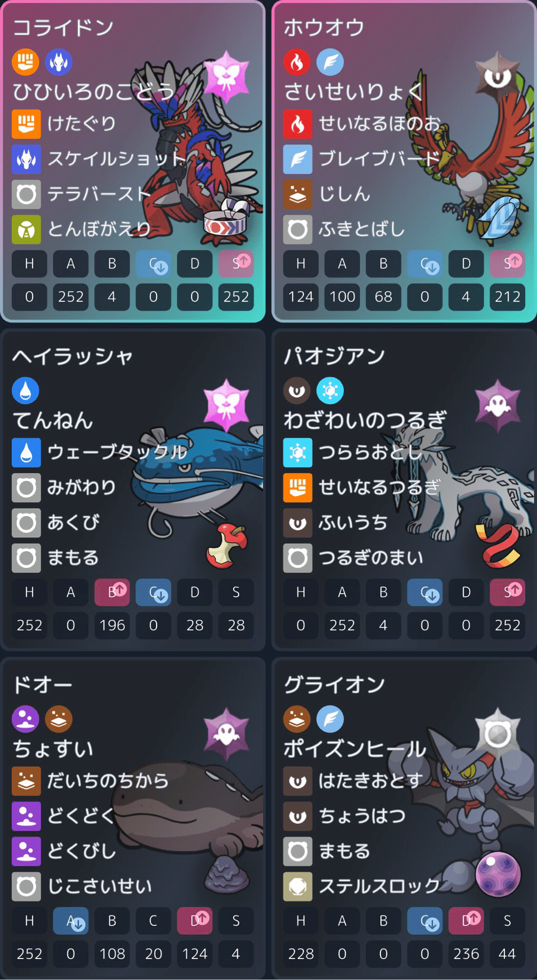537x980 pixels.
Task: Click the ability ひひいろのこどう text
Action: pyautogui.click(x=94, y=92)
